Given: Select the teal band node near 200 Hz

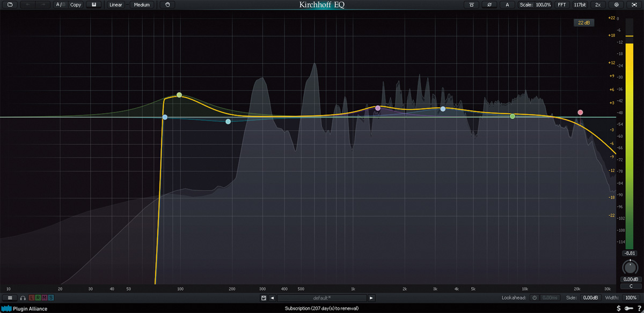Looking at the screenshot, I should 228,122.
